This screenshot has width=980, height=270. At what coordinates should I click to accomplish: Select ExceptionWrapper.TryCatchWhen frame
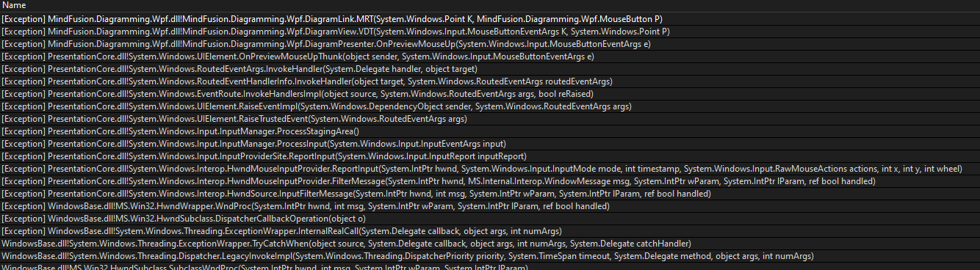pyautogui.click(x=490, y=244)
